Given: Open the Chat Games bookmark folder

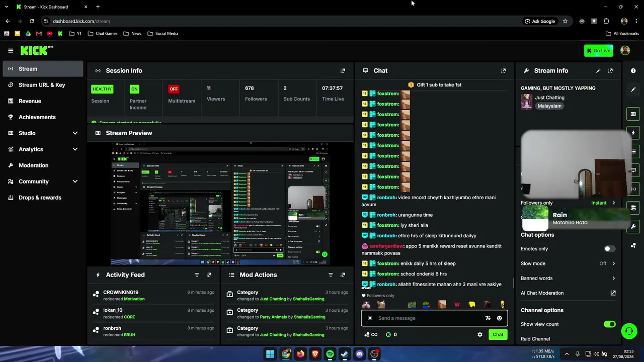Looking at the screenshot, I should pos(103,34).
